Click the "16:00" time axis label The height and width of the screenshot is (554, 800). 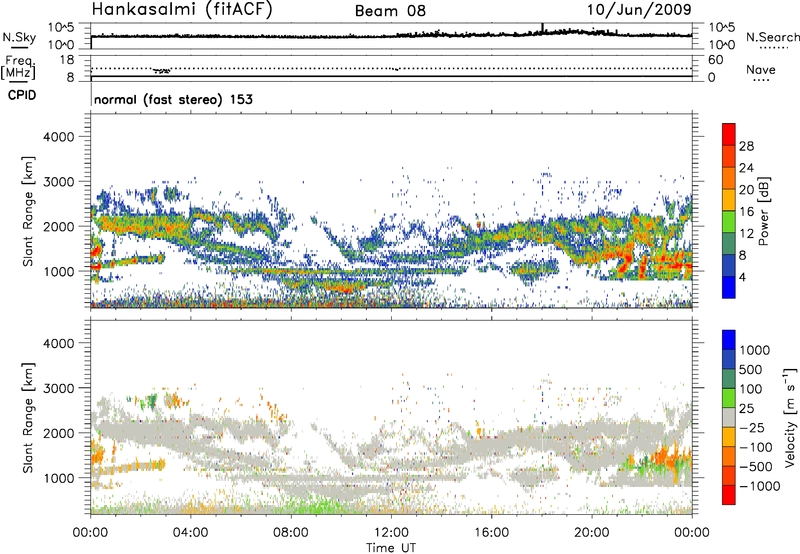click(x=492, y=533)
